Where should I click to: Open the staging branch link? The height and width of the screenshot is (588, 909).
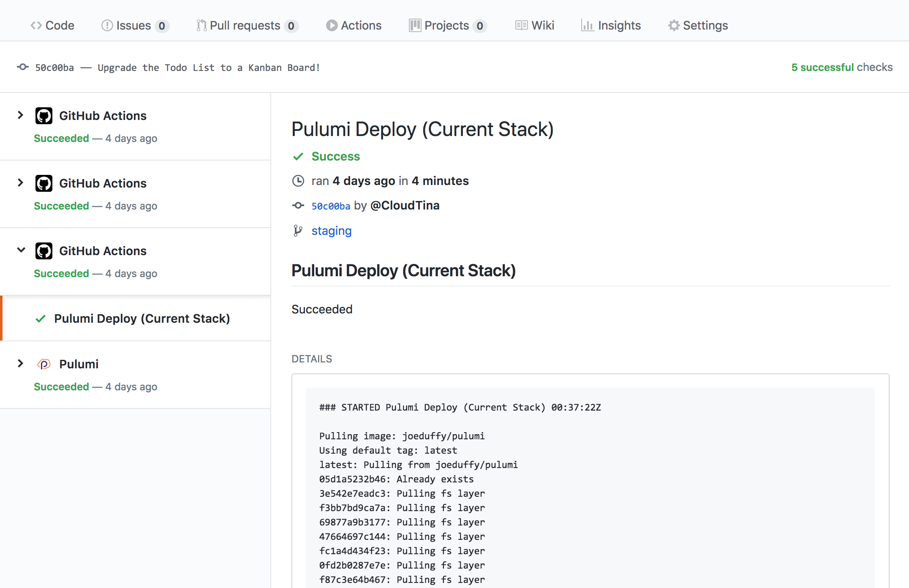(331, 230)
